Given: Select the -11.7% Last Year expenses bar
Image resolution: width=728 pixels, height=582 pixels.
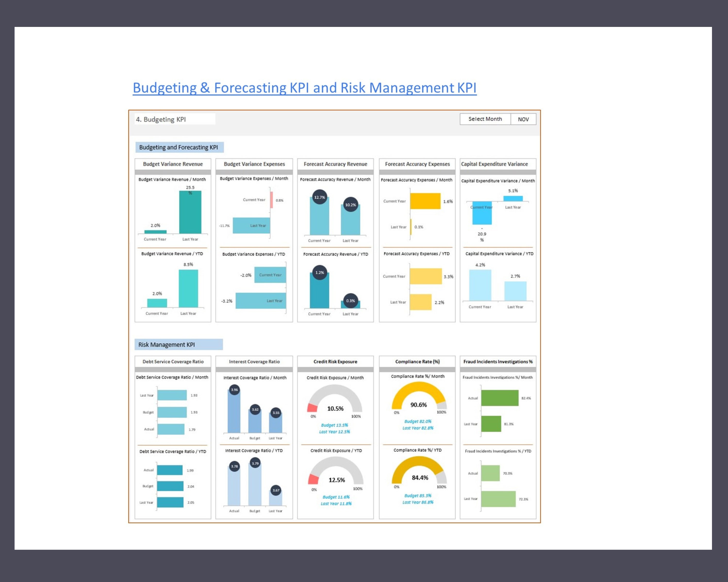Looking at the screenshot, I should pos(252,225).
